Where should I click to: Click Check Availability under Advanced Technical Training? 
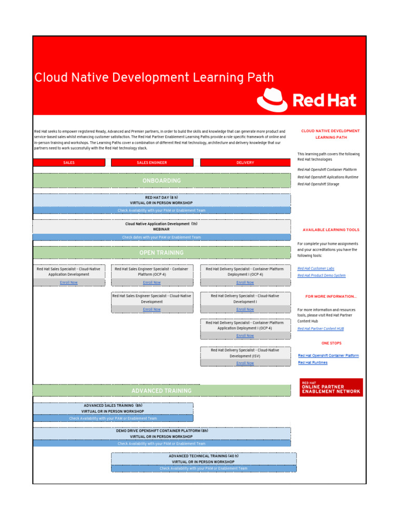point(204,469)
